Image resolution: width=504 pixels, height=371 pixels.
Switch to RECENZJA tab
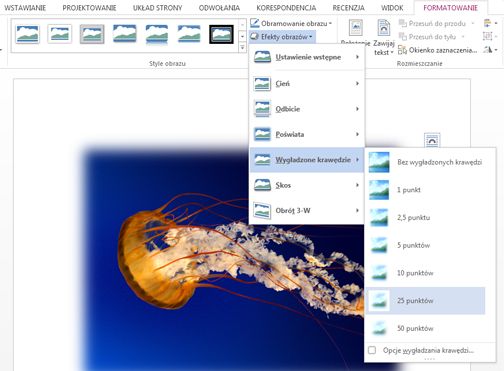click(x=348, y=8)
